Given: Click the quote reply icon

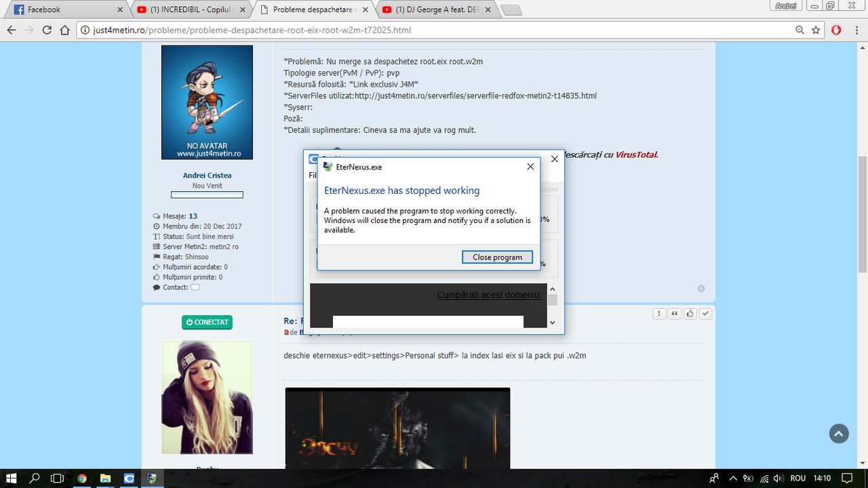Looking at the screenshot, I should click(675, 313).
